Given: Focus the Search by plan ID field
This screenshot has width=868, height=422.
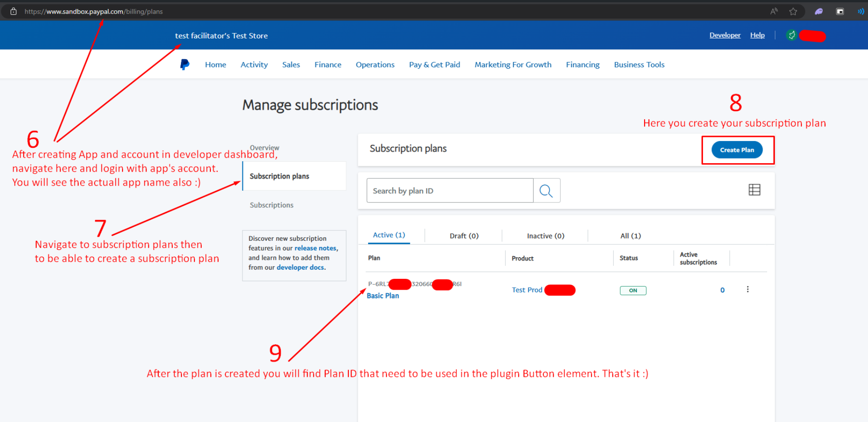Looking at the screenshot, I should coord(450,191).
